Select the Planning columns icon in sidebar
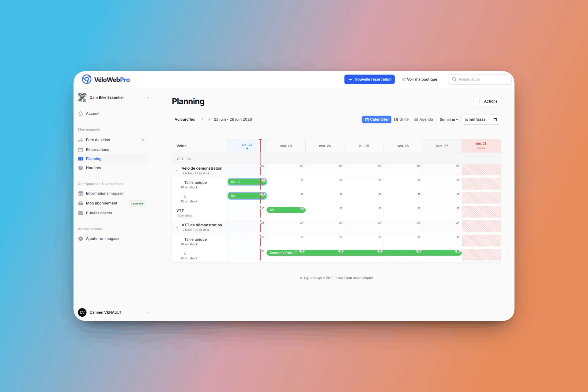This screenshot has width=588, height=392. point(81,159)
